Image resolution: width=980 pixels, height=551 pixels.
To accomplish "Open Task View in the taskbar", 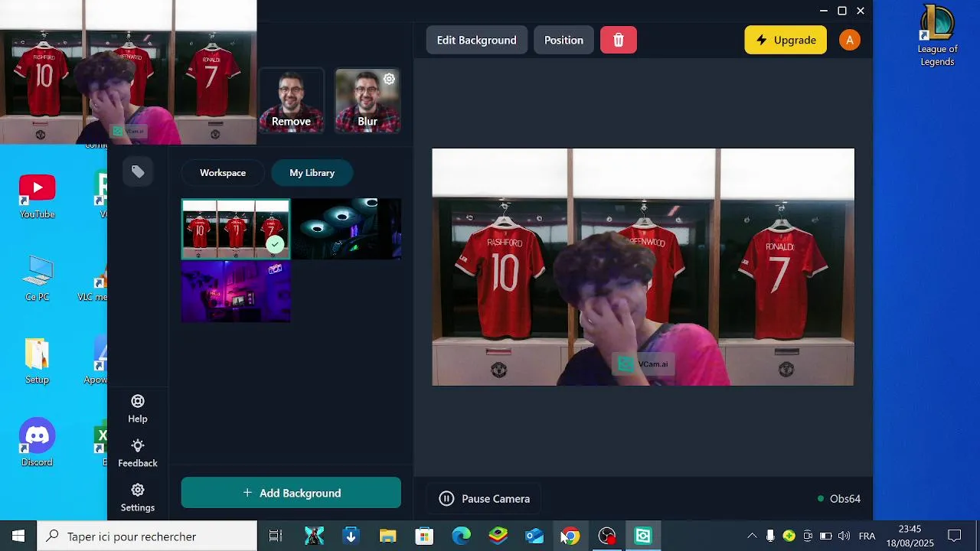I will coord(276,536).
